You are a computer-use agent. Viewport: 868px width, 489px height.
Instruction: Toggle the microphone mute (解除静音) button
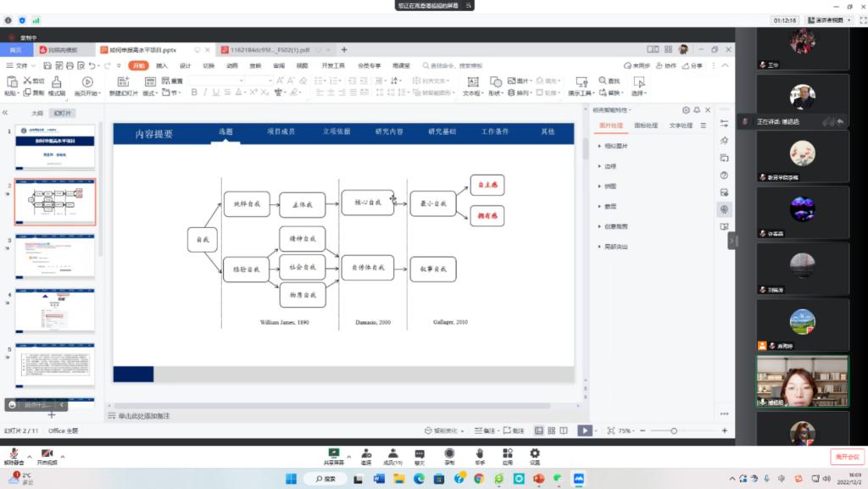14,455
